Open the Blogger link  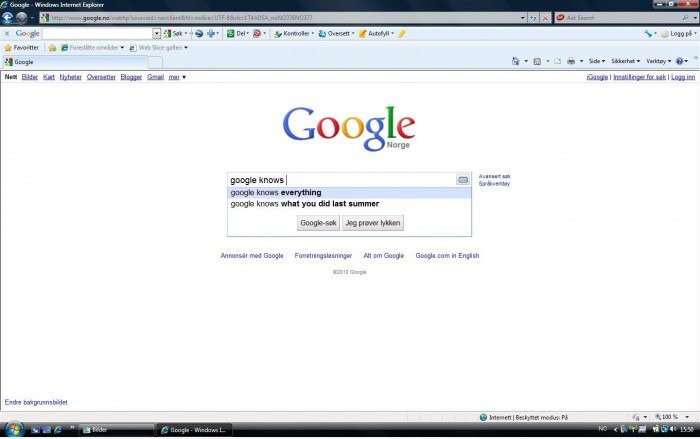tap(131, 77)
